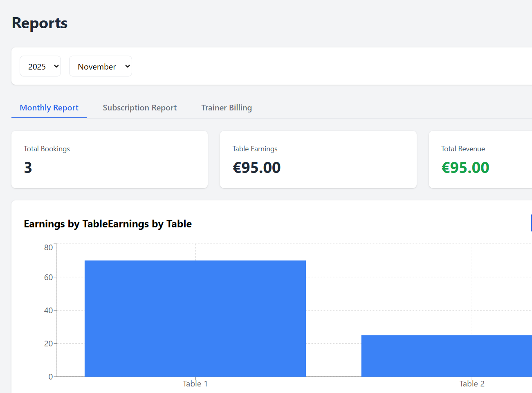
Task: Expand the month selector's chevron arrow
Action: (x=126, y=66)
